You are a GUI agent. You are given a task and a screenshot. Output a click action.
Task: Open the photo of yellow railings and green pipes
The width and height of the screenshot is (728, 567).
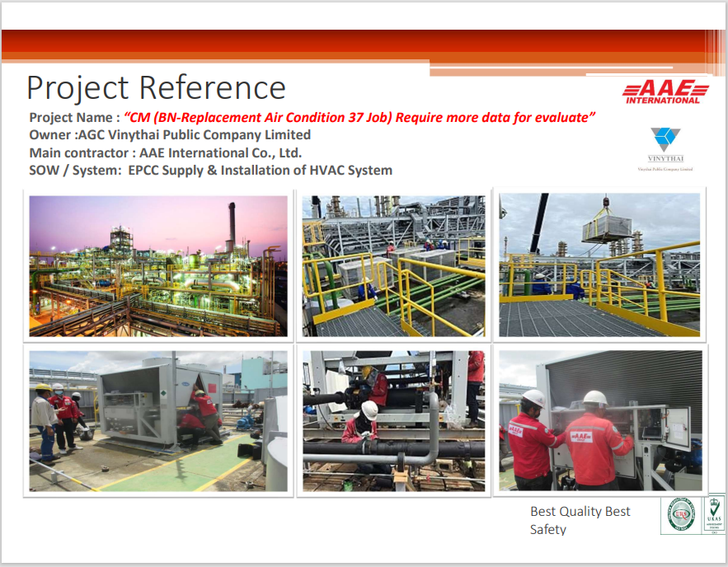[x=393, y=265]
